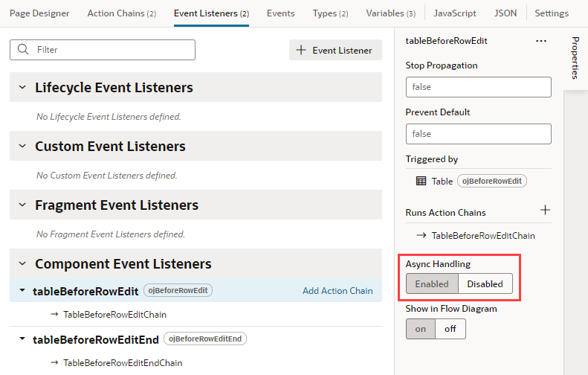Click 'No Custom Event Listeners defined.' text

(107, 176)
